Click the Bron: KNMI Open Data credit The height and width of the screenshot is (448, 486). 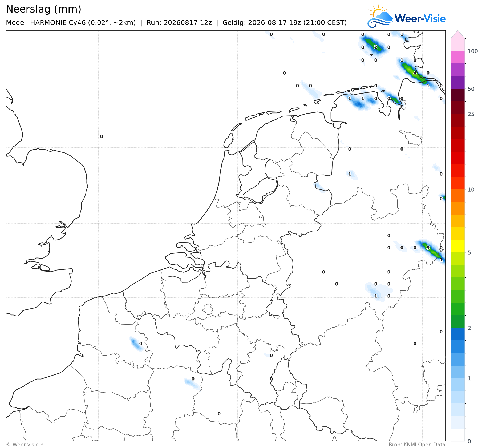click(x=417, y=445)
